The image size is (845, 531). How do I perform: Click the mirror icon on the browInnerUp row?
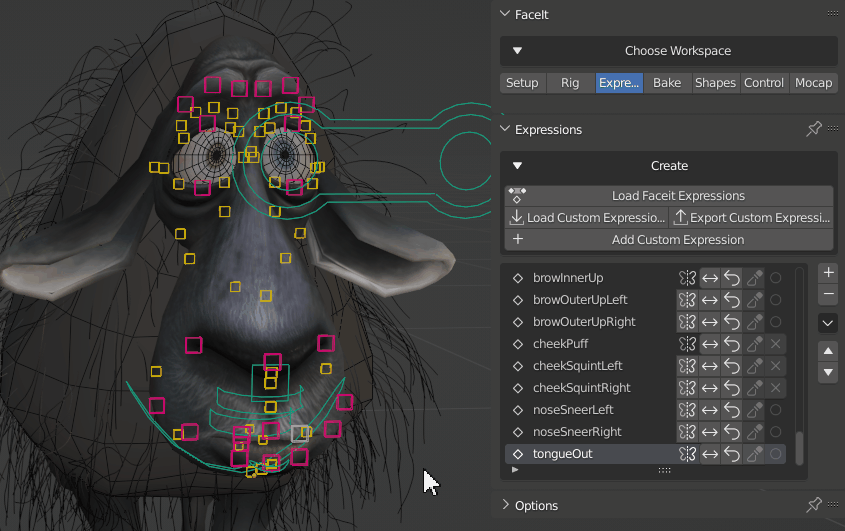687,278
